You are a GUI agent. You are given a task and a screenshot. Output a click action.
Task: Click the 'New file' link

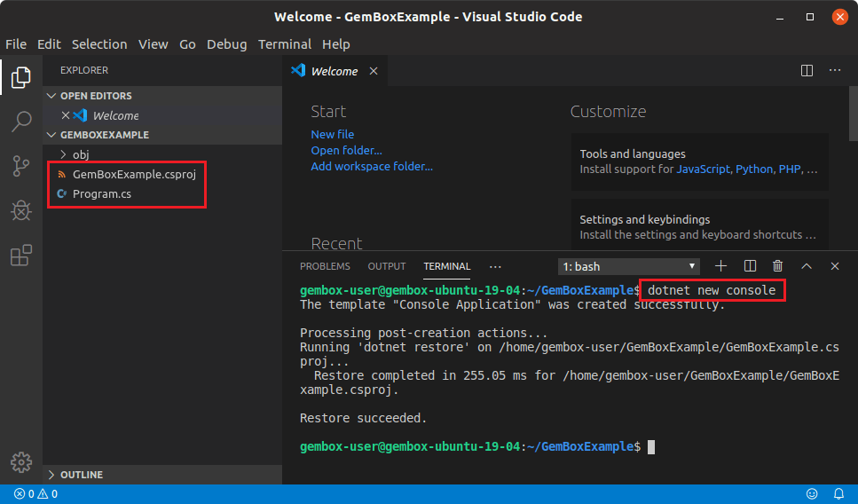[x=332, y=135]
